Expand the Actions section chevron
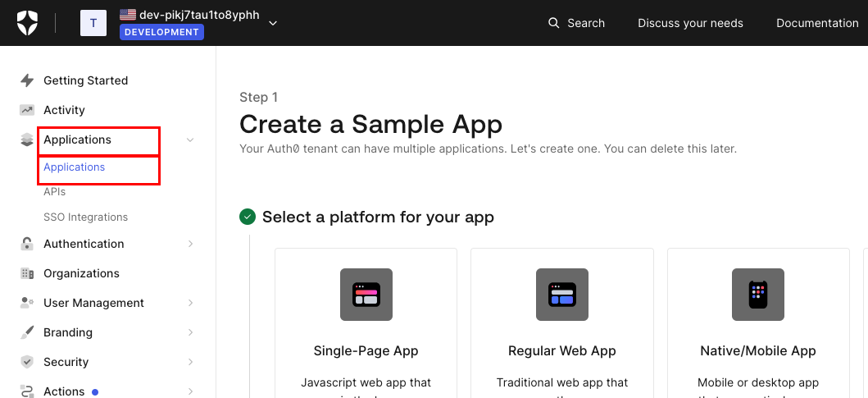 (190, 391)
